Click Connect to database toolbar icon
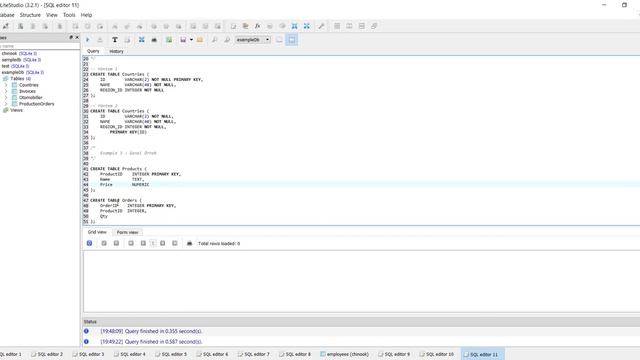This screenshot has height=360, width=640. (x=6, y=26)
